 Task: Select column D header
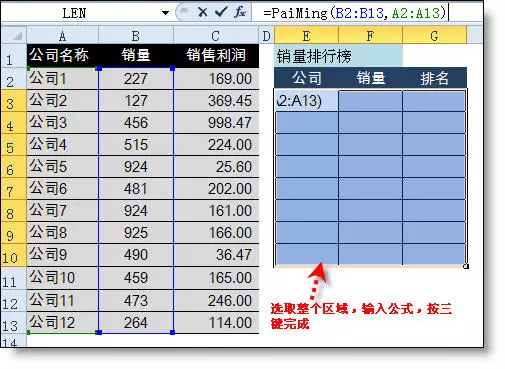point(266,35)
